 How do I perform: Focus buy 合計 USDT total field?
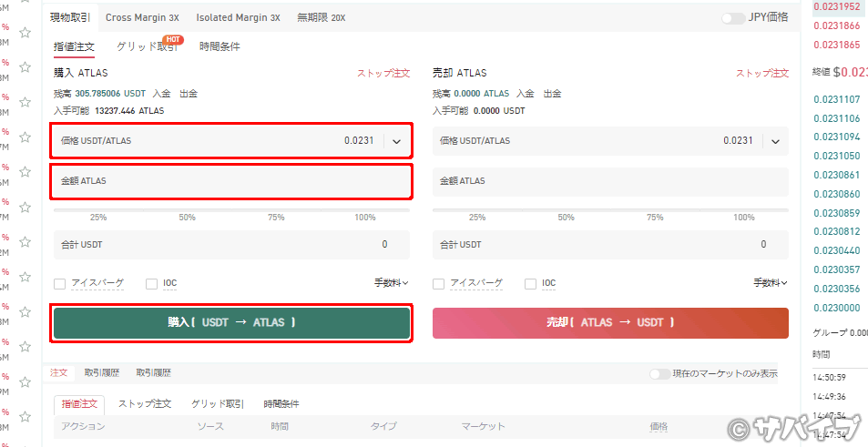tap(231, 245)
